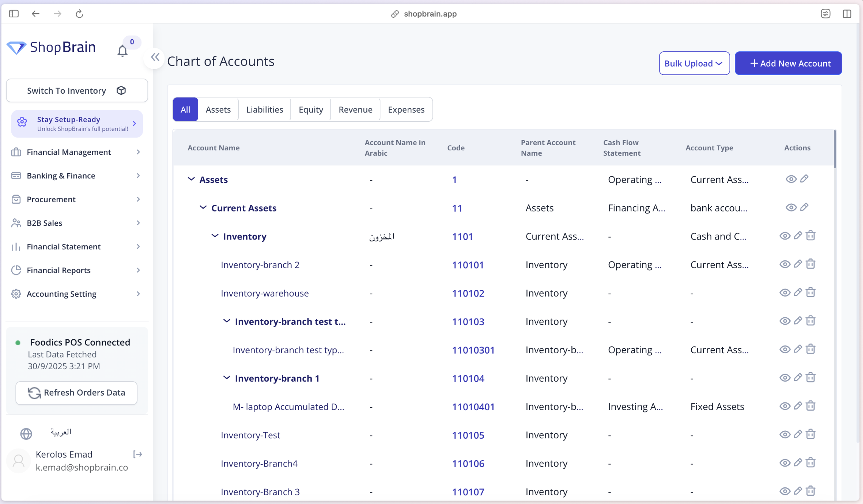Click the language globe icon
This screenshot has width=863, height=504.
pos(26,433)
